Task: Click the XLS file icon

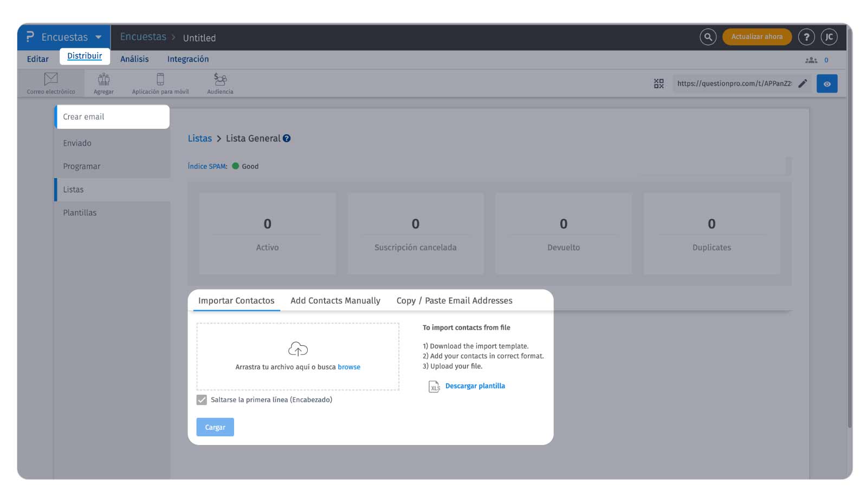Action: pyautogui.click(x=434, y=387)
